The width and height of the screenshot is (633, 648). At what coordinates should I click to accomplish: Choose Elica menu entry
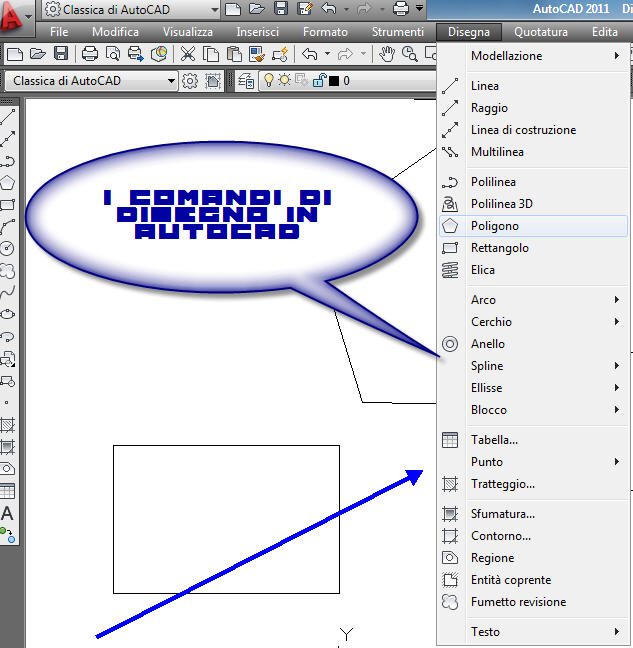click(x=534, y=269)
